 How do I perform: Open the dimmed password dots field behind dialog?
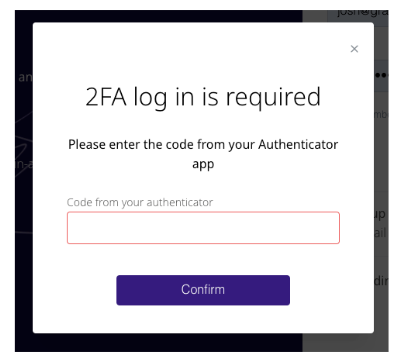[381, 75]
